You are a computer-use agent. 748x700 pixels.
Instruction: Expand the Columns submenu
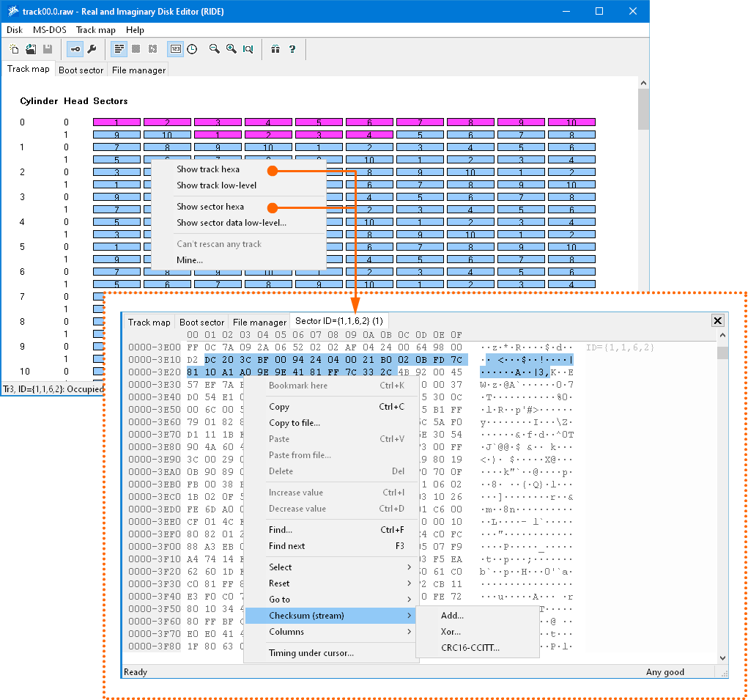331,632
